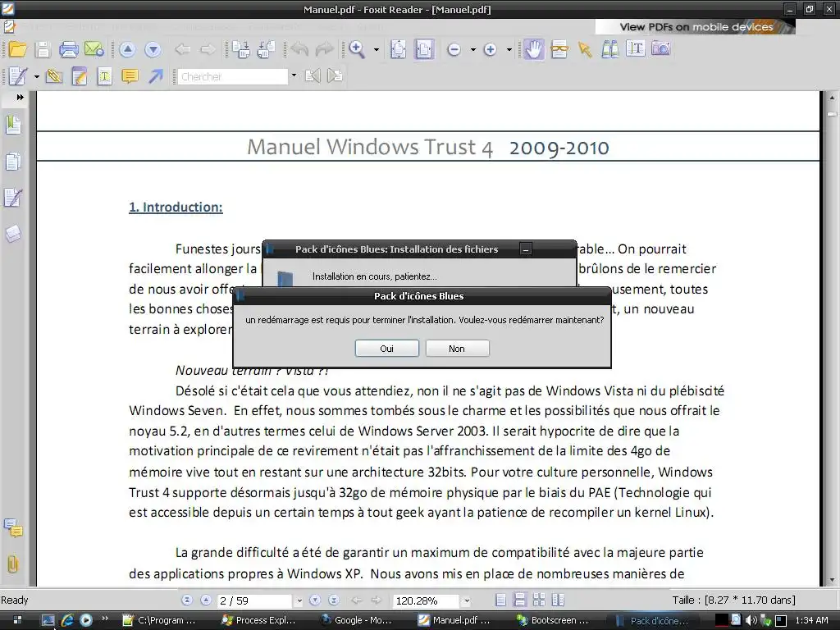Open the Layers panel in left sidebar
The height and width of the screenshot is (630, 840).
tap(13, 234)
